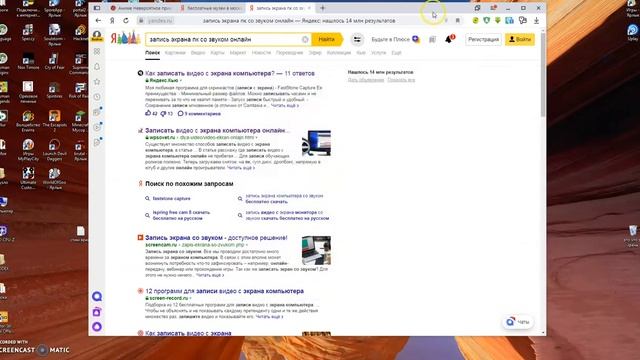The image size is (640, 360).
Task: Open the sidebar notifications bell icon
Action: 97,67
